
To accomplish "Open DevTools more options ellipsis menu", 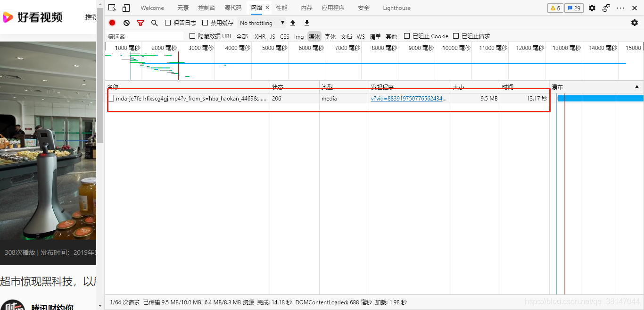I will tap(620, 8).
